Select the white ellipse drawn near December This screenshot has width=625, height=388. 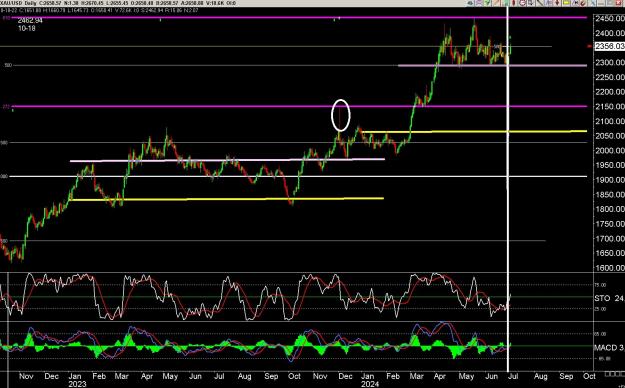coord(341,115)
